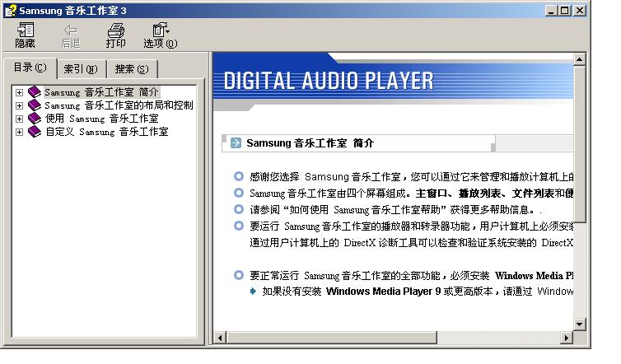Image resolution: width=621 pixels, height=364 pixels.
Task: Click book icon beside 自定义 Samsung 音乐工作室
Action: point(35,132)
